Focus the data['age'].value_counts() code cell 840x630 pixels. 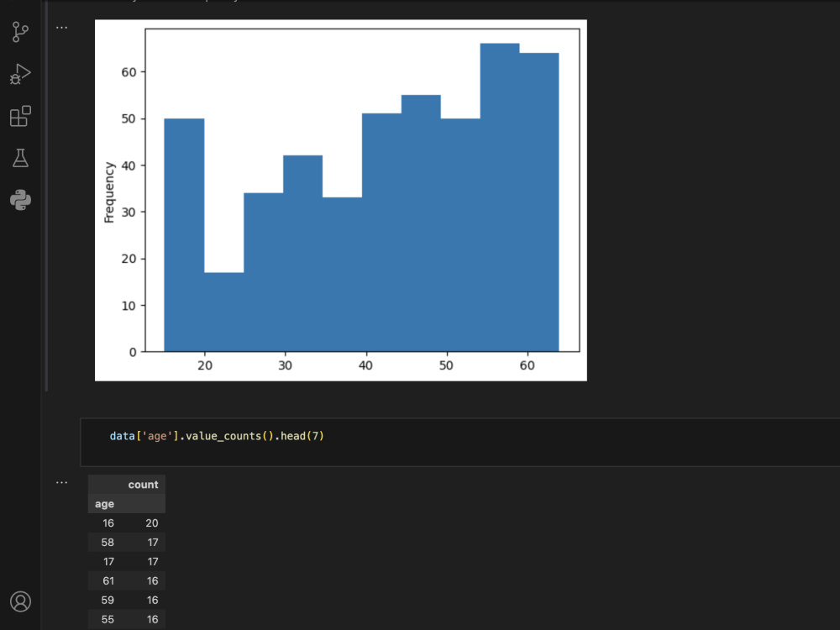(459, 443)
